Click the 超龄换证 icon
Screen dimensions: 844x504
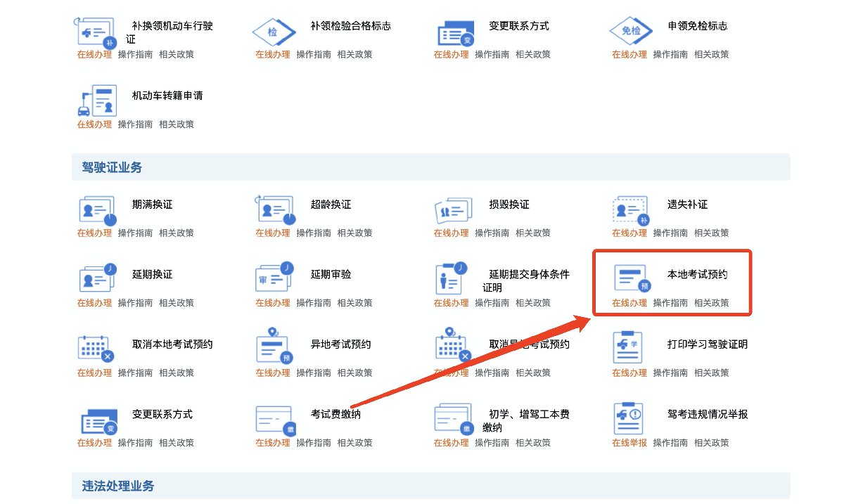point(274,209)
